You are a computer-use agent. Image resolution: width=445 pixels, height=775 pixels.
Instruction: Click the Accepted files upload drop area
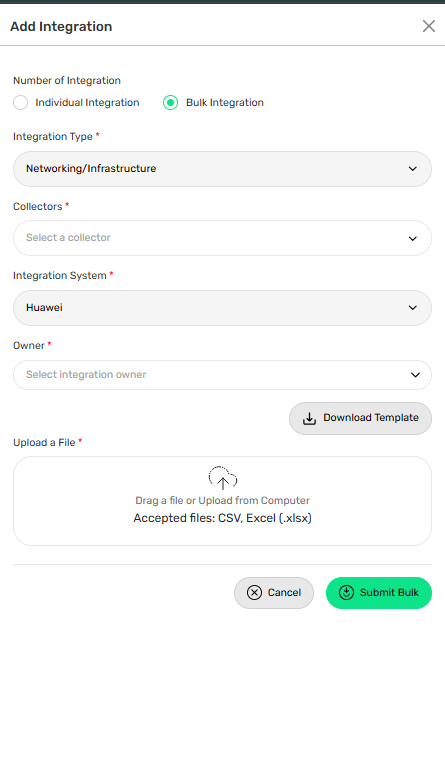pos(222,501)
